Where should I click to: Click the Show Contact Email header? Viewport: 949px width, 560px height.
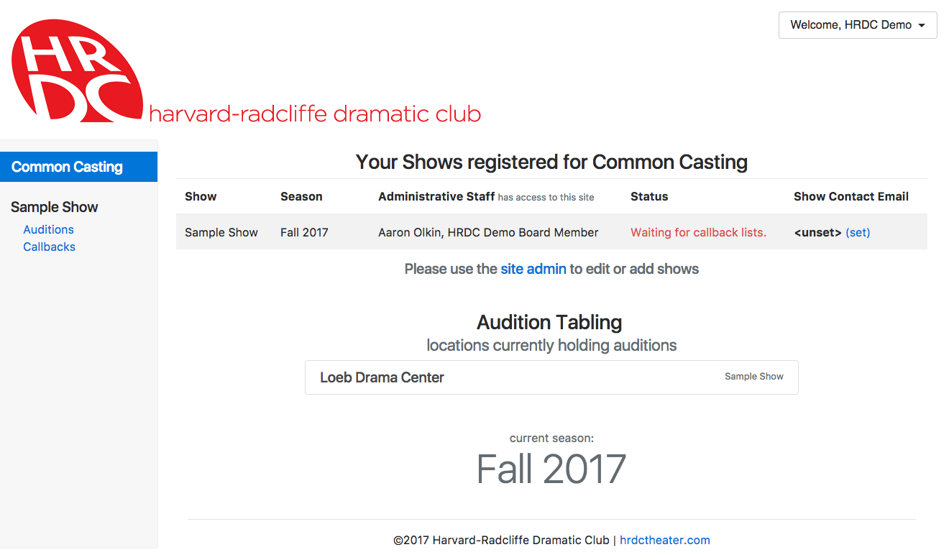851,196
